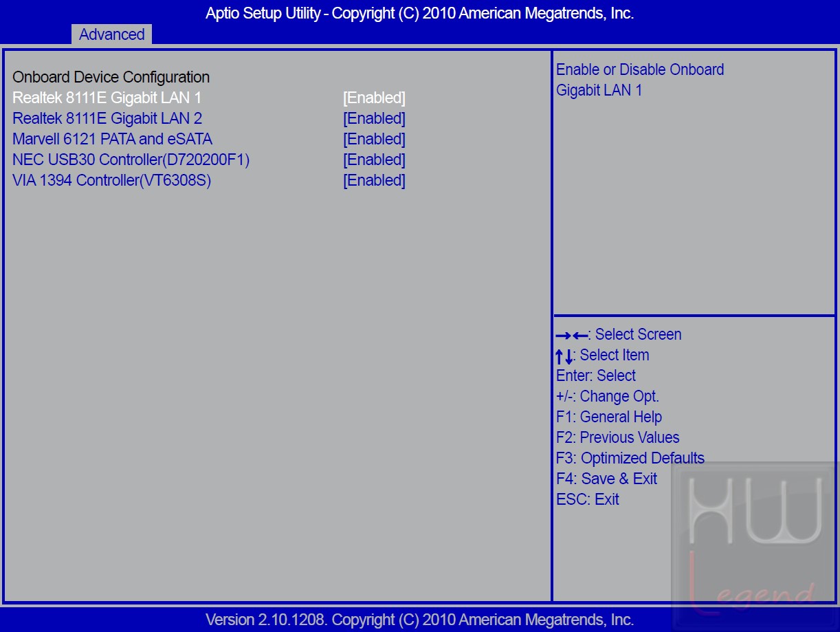Click the Onboard Device Configuration heading
Image resolution: width=840 pixels, height=632 pixels.
pyautogui.click(x=111, y=77)
